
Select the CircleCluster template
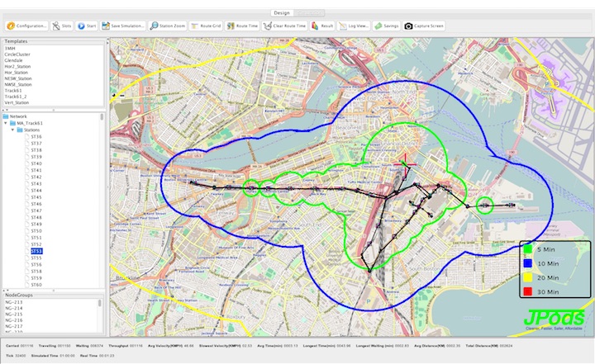(20, 55)
